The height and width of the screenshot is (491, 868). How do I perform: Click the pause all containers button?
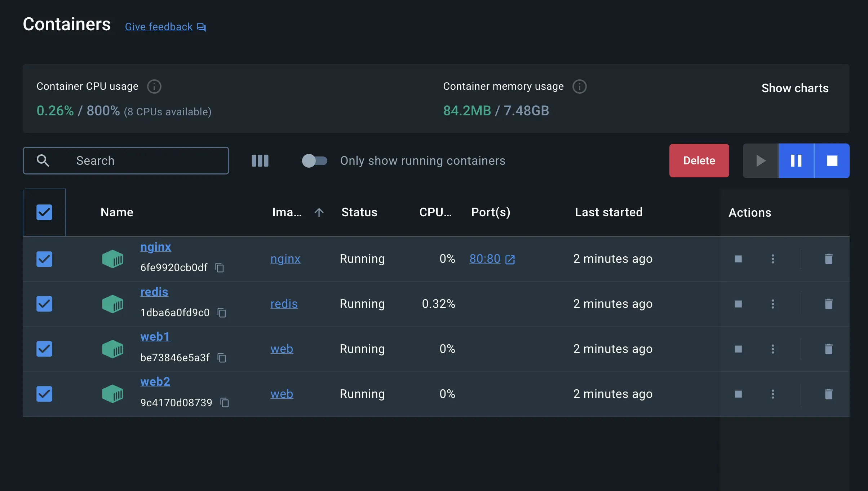tap(796, 160)
